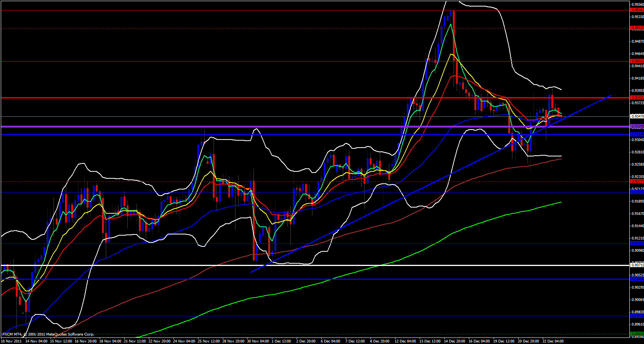Select the blue 0.9112 price label
This screenshot has width=644, height=344.
[x=637, y=243]
